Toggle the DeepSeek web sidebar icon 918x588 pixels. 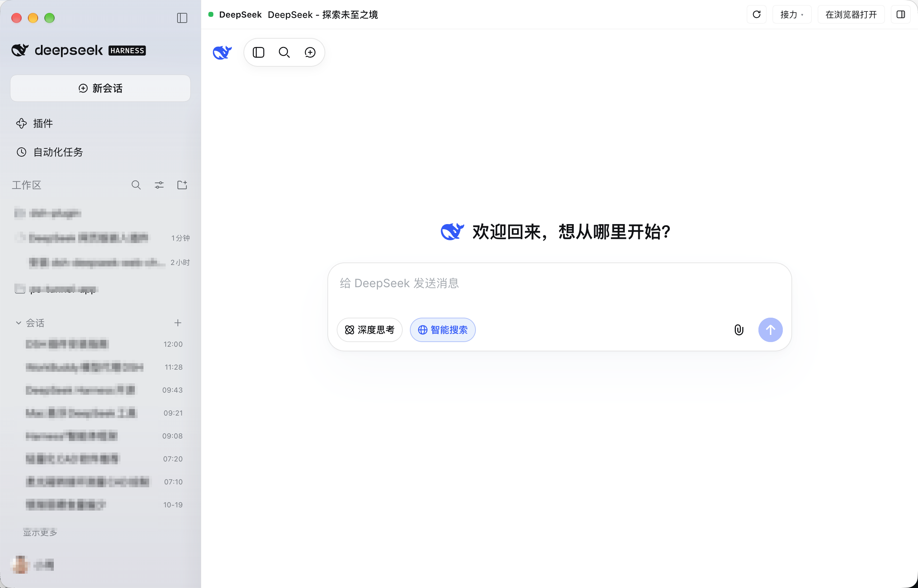click(259, 52)
